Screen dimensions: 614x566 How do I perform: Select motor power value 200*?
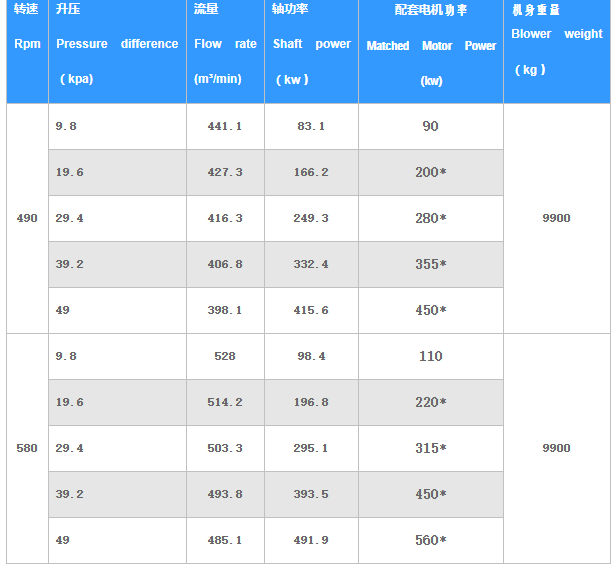431,172
